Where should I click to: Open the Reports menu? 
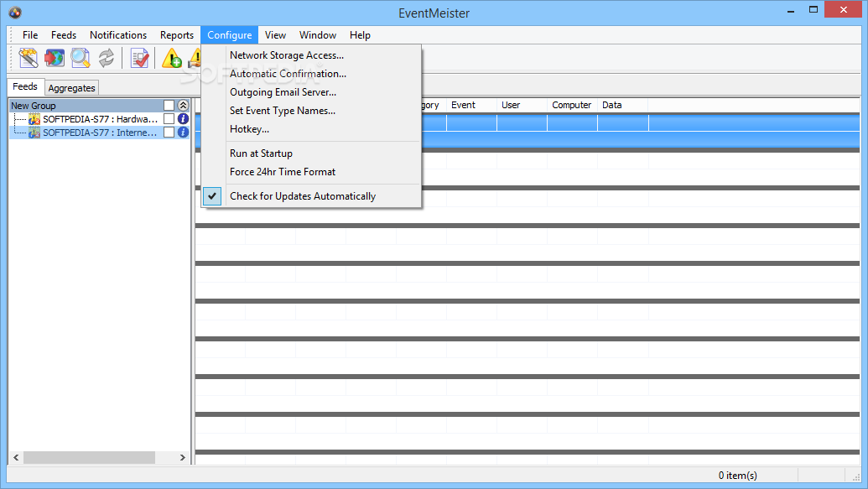tap(177, 35)
